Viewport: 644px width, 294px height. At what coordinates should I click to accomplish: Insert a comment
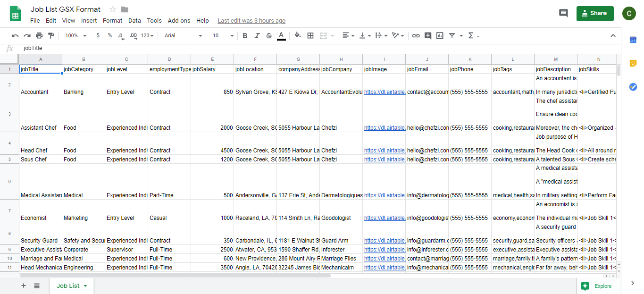tap(428, 35)
